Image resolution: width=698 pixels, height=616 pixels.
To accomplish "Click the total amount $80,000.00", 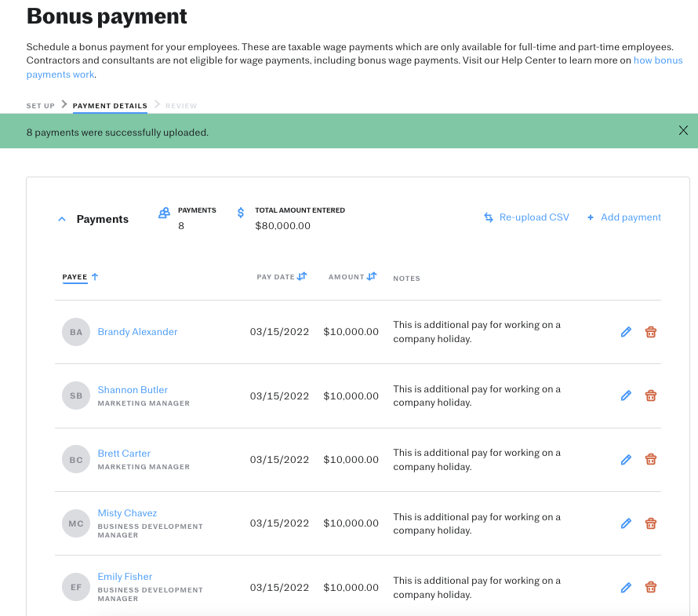I will [x=282, y=226].
